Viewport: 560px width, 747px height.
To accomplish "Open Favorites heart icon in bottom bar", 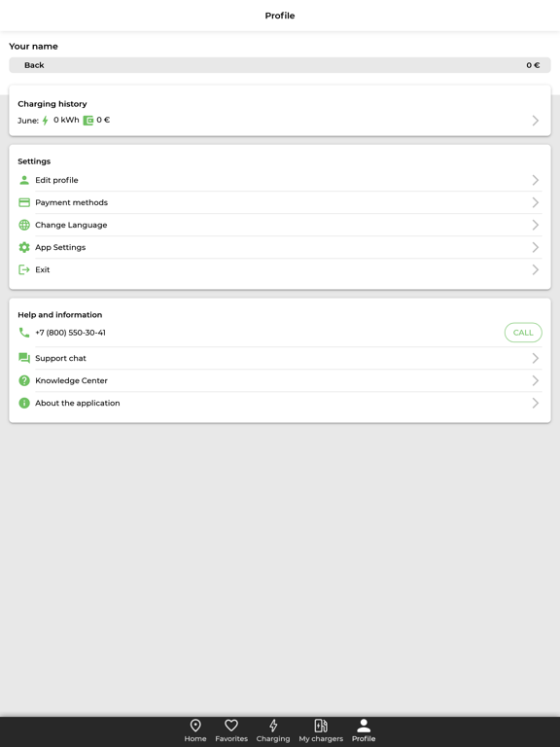I will click(x=231, y=725).
